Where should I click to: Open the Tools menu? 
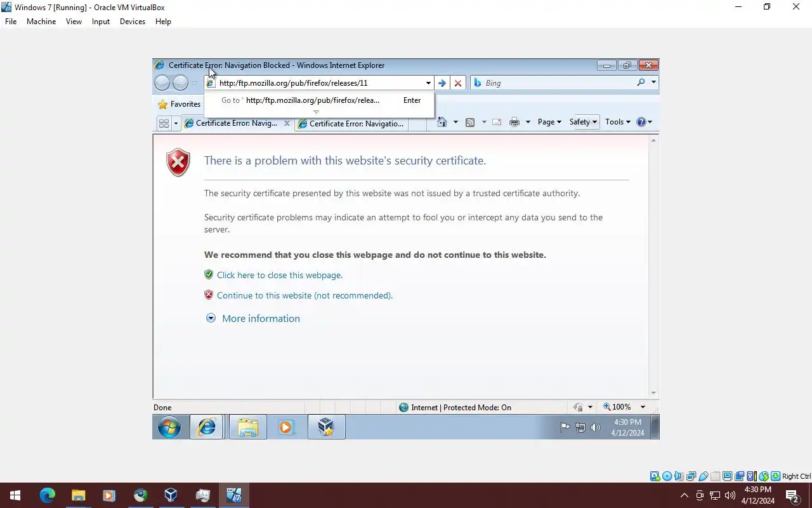point(617,122)
